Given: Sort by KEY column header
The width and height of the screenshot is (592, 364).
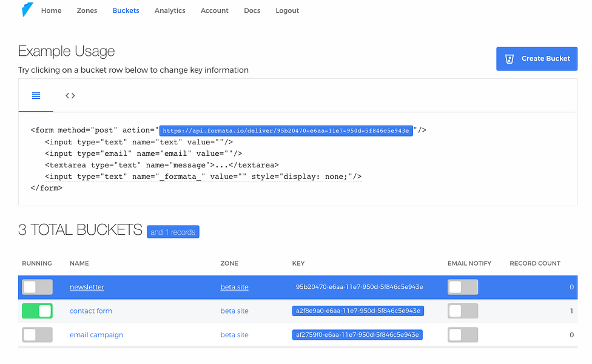Looking at the screenshot, I should [x=298, y=263].
